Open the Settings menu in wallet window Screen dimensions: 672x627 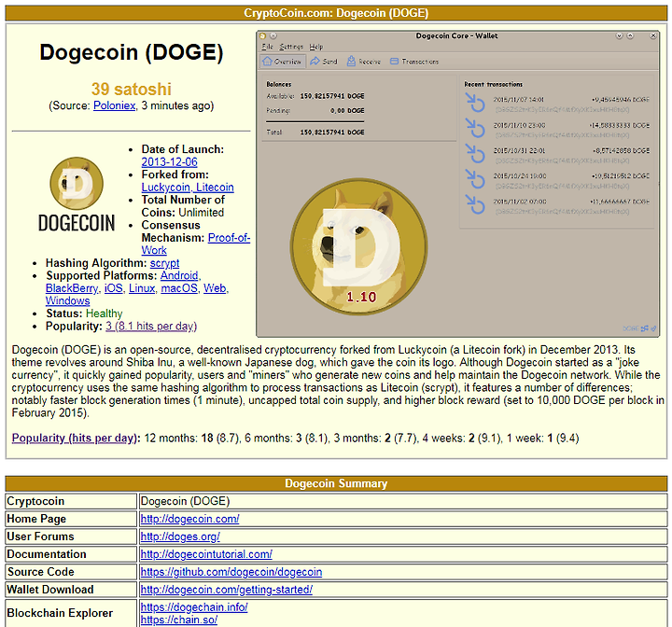coord(291,47)
